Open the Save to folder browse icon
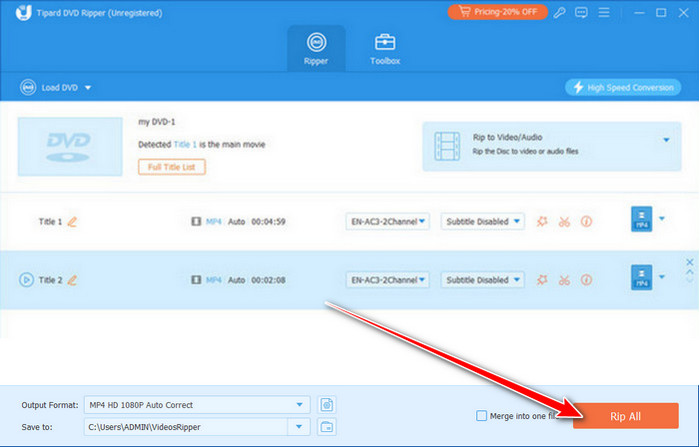Image resolution: width=700 pixels, height=447 pixels. click(x=326, y=427)
